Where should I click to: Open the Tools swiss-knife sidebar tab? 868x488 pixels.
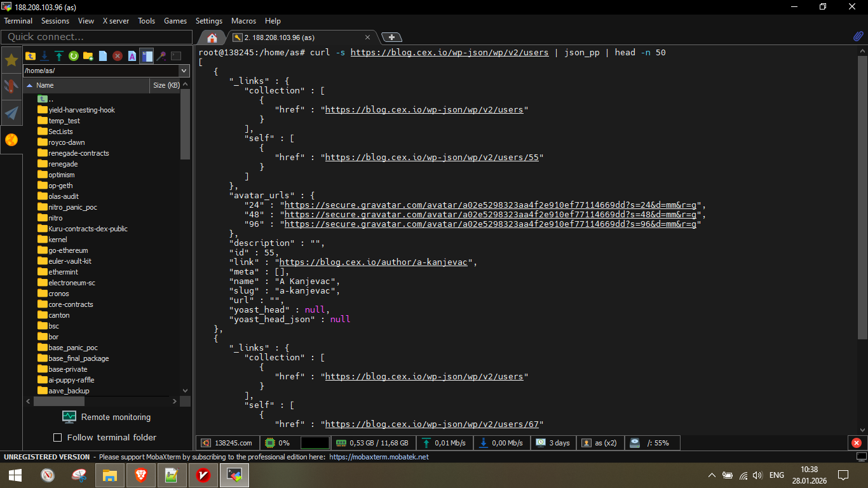click(11, 86)
